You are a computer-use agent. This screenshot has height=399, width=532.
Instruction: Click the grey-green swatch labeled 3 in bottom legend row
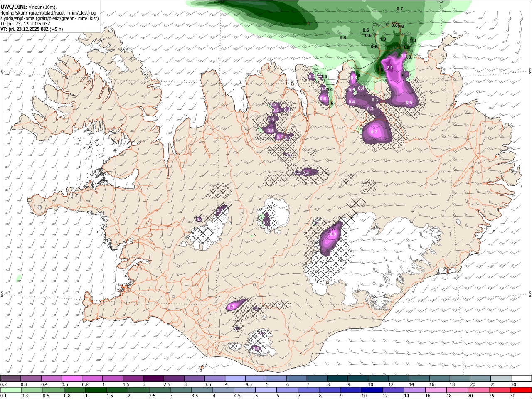pos(181,390)
